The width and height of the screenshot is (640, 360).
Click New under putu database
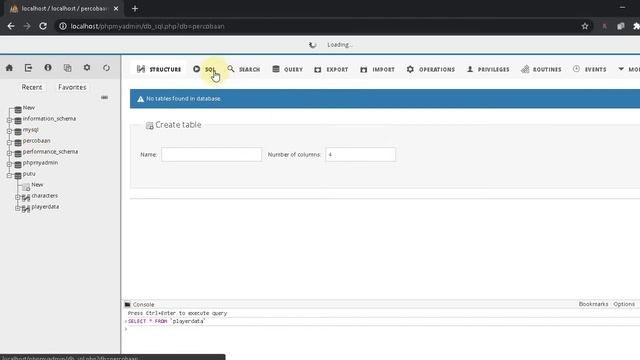[x=37, y=184]
